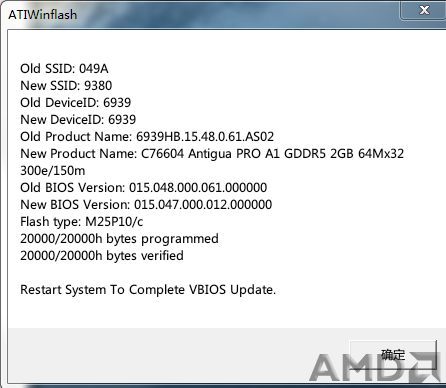The width and height of the screenshot is (446, 388).
Task: Select the Old Product Name 6939HB line
Action: pos(147,137)
